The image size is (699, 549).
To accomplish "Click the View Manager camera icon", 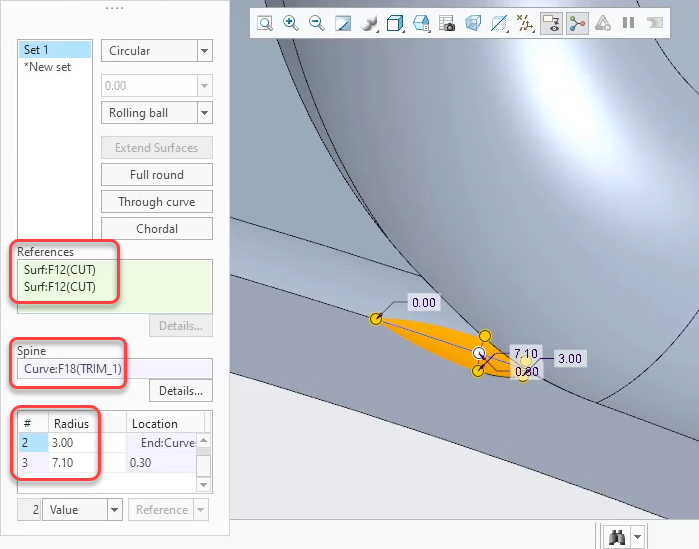I will click(447, 22).
